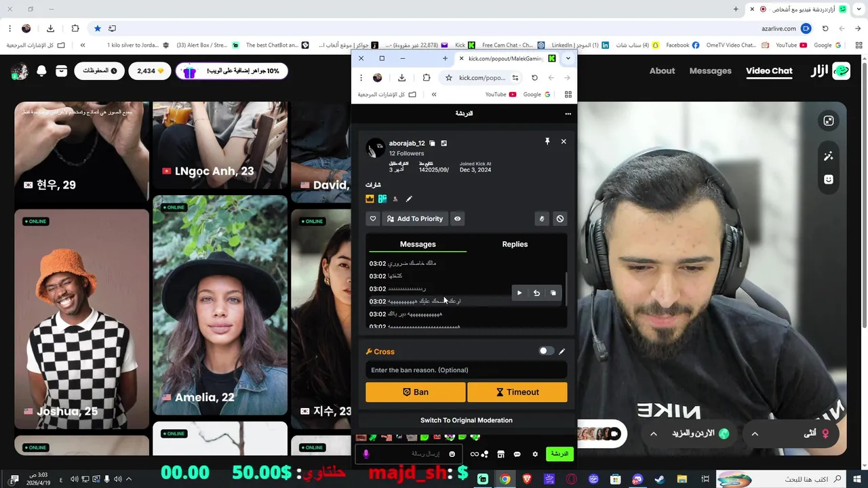The width and height of the screenshot is (868, 488).
Task: Open Chrome from the taskbar
Action: (505, 479)
